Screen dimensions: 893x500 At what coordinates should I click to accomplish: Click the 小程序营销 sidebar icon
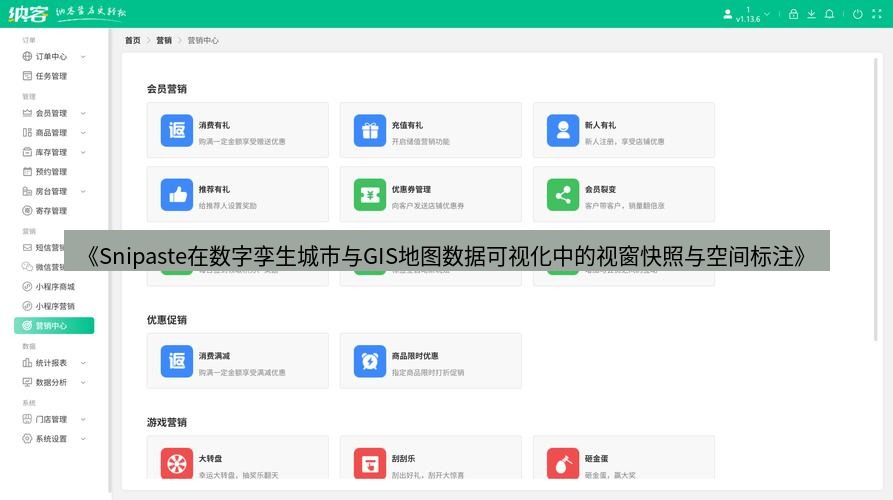pos(27,306)
